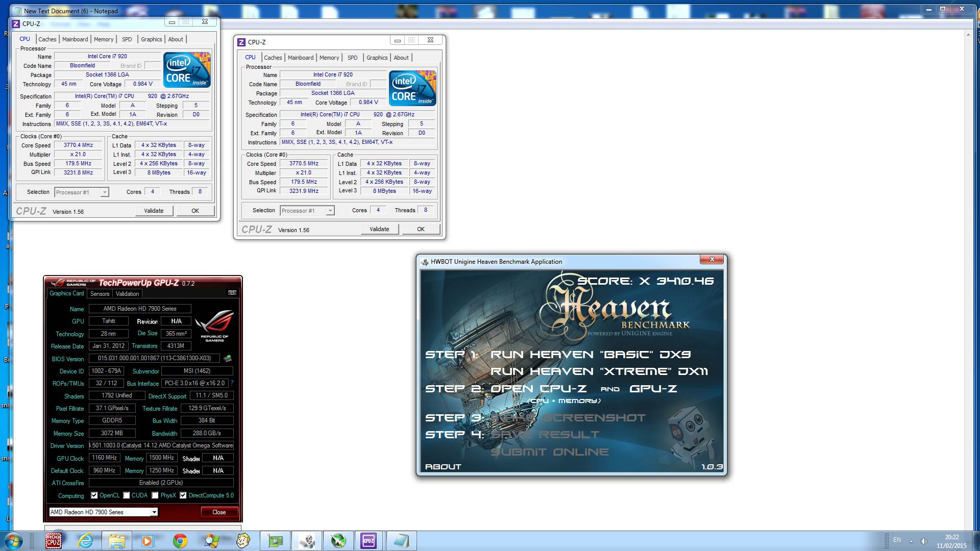
Task: Click Open CPU-Z in Heaven step 2
Action: point(538,389)
